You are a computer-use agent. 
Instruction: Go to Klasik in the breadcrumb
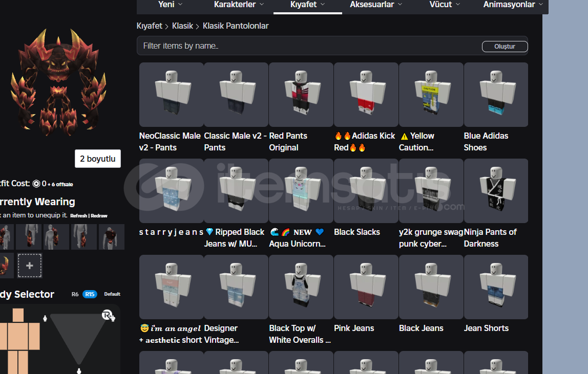[182, 26]
